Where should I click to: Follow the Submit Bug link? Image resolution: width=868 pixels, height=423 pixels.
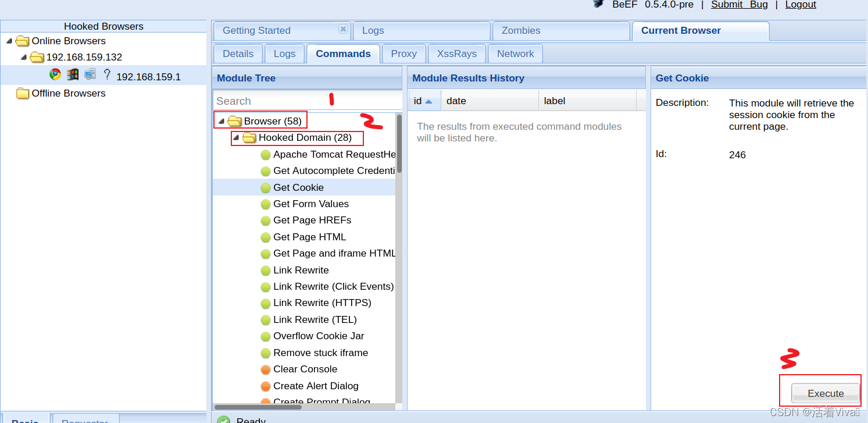pyautogui.click(x=740, y=5)
